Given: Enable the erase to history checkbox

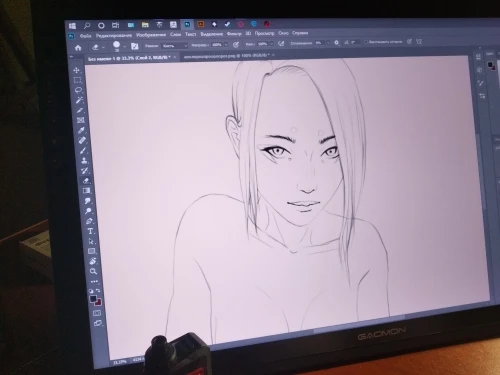Looking at the screenshot, I should [x=366, y=42].
